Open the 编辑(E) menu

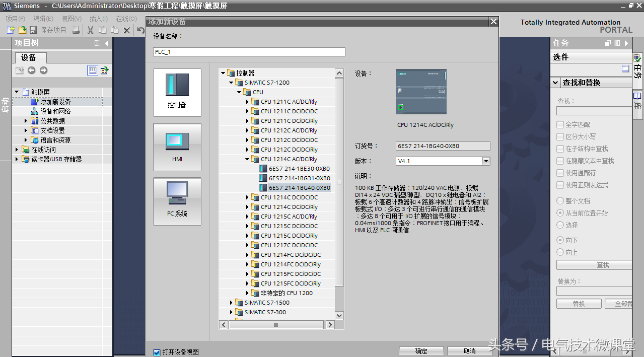(43, 19)
